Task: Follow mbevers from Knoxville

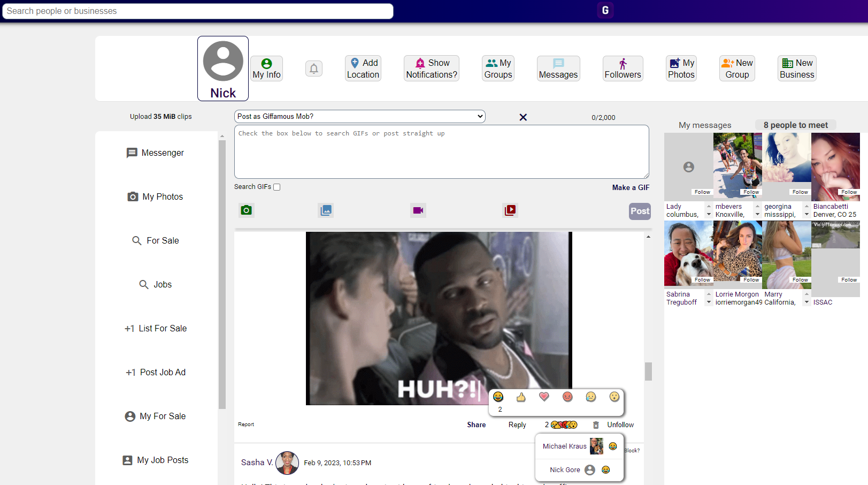Action: 751,192
